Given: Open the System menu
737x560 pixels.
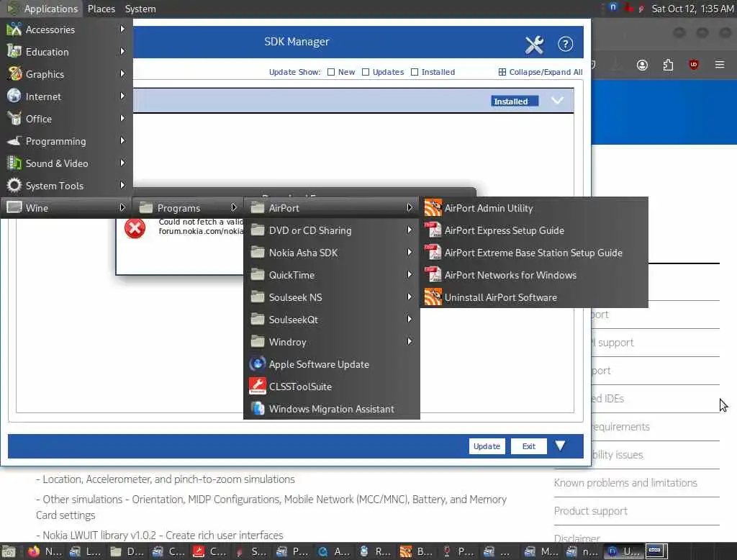Looking at the screenshot, I should pyautogui.click(x=140, y=9).
